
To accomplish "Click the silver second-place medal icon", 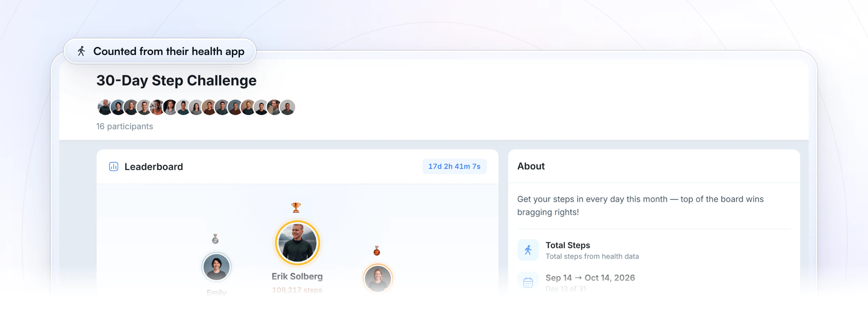I will point(215,239).
